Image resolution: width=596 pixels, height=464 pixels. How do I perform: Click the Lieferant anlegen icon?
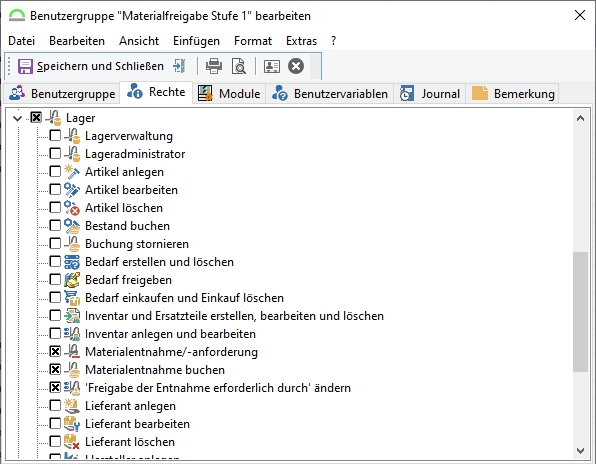[72, 406]
